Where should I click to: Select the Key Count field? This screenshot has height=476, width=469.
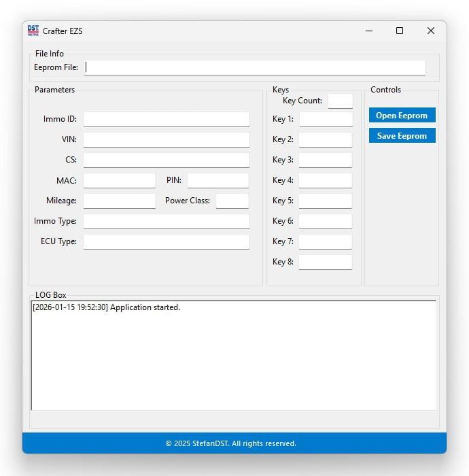point(340,101)
